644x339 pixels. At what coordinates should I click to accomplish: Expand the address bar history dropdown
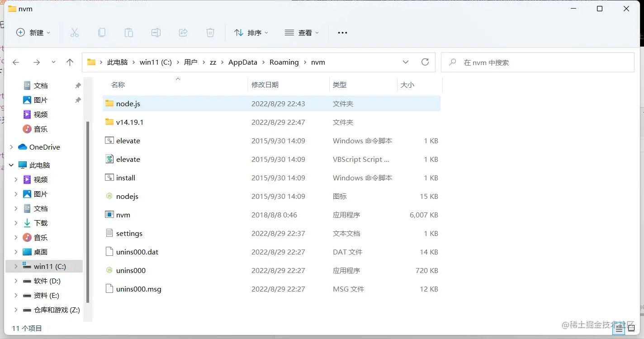pyautogui.click(x=406, y=62)
